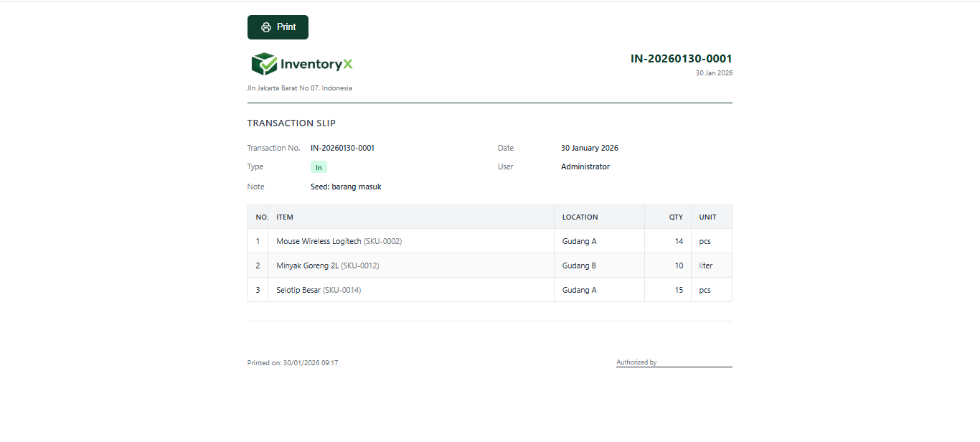The image size is (980, 442).
Task: Click the quantity 14 cell
Action: pos(678,241)
